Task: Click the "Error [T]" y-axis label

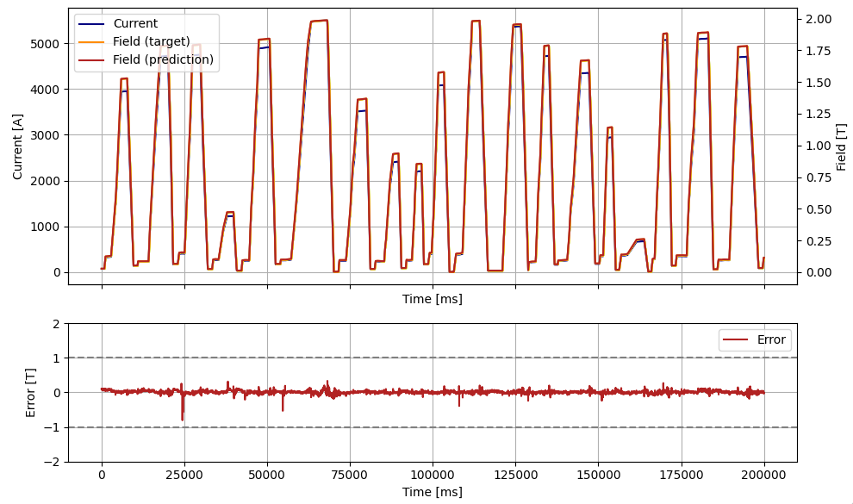Action: [x=31, y=393]
